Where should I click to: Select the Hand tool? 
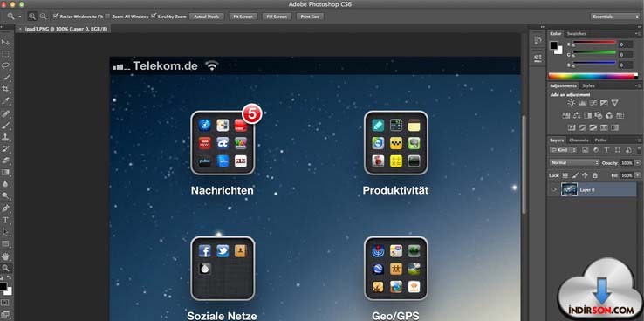pyautogui.click(x=5, y=256)
